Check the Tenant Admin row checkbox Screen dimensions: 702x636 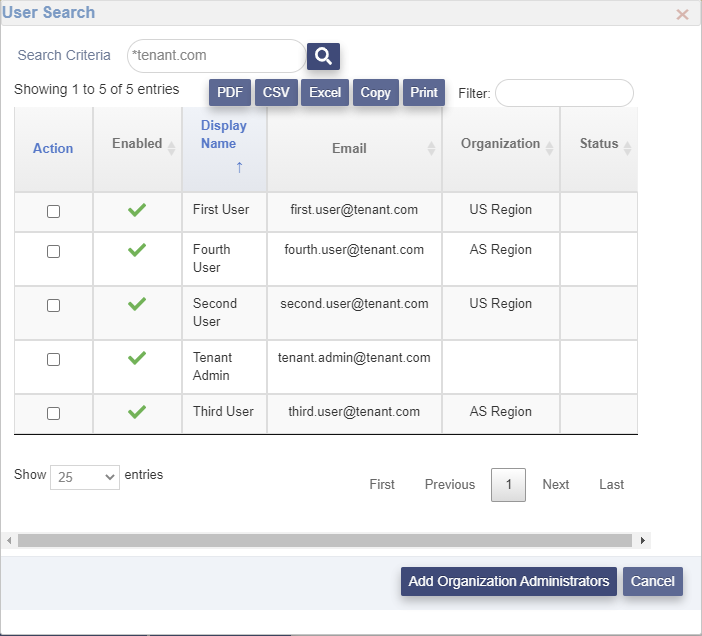tap(53, 359)
